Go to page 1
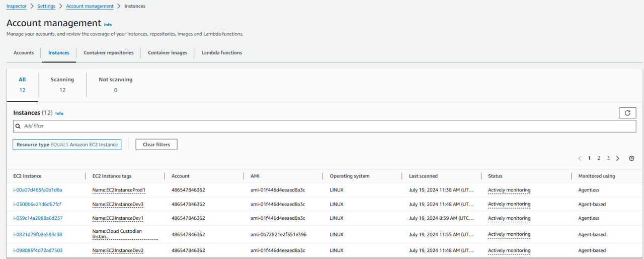This screenshot has width=644, height=259. tap(590, 158)
